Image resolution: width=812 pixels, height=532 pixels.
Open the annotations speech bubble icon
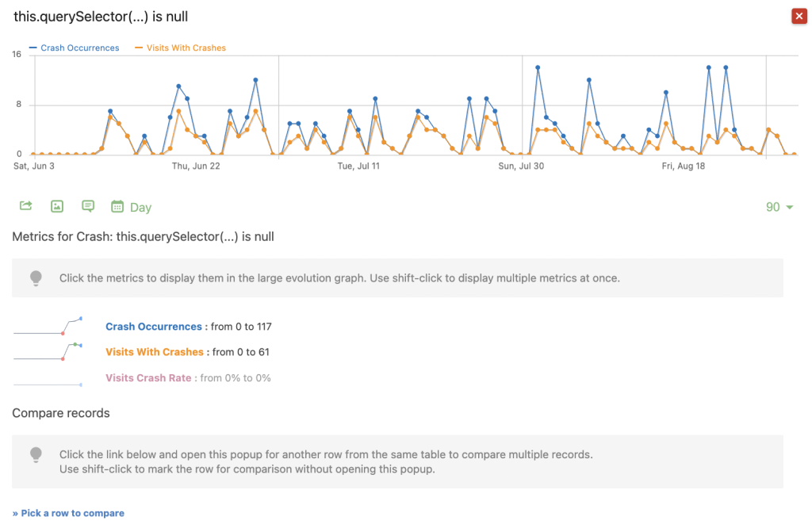click(x=88, y=206)
